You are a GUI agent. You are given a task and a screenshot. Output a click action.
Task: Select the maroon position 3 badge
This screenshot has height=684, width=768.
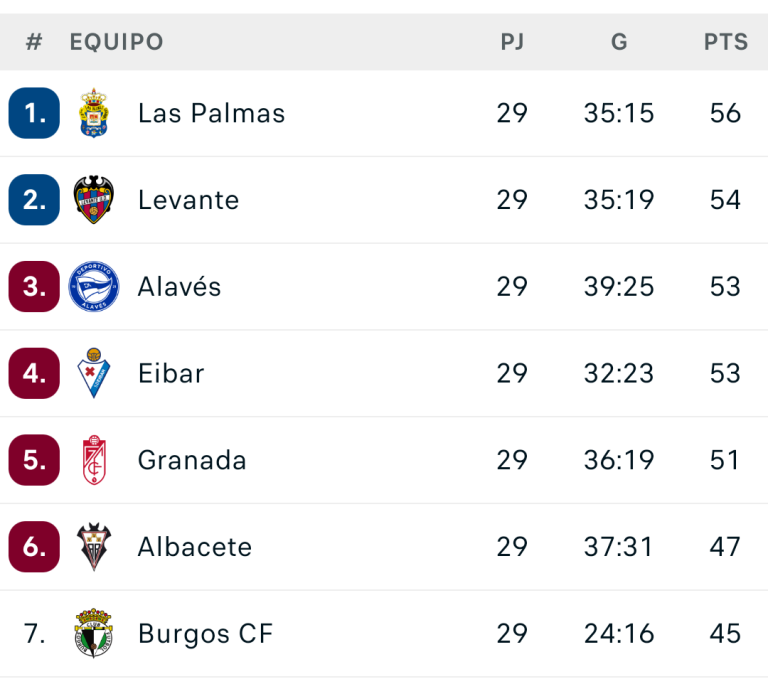tap(34, 287)
